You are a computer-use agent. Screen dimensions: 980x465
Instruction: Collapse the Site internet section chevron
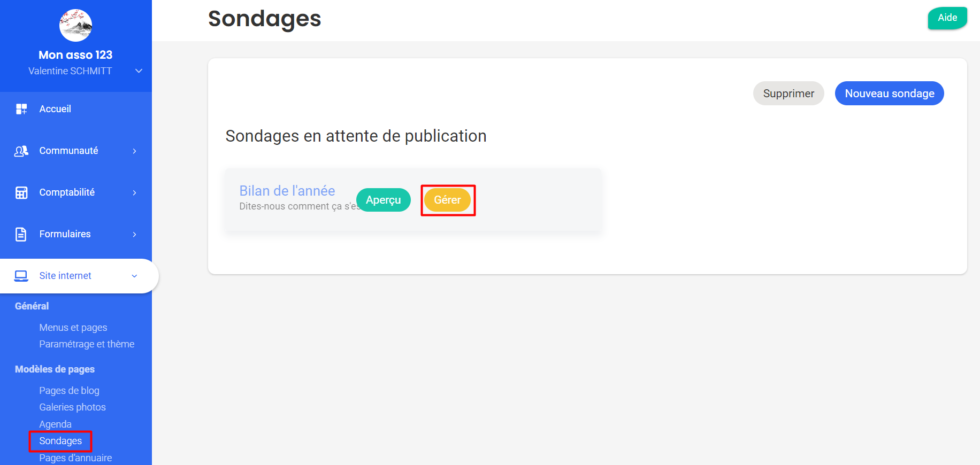[134, 276]
